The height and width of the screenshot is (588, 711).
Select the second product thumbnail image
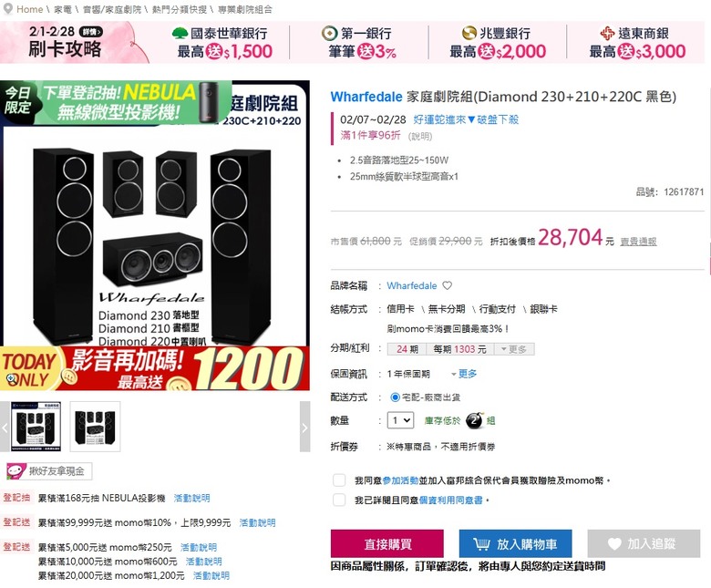point(95,427)
